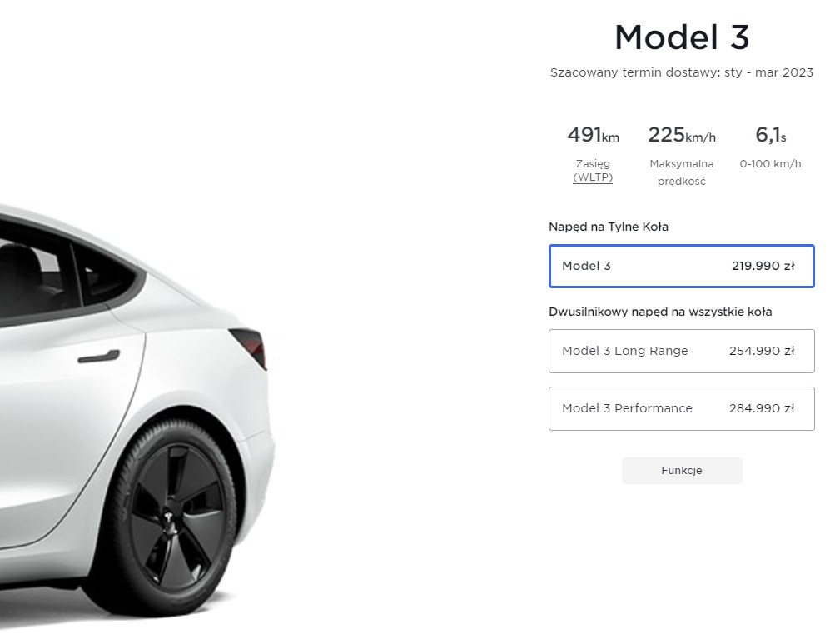Click the Model 3 page title
This screenshot has height=639, width=840.
pyautogui.click(x=681, y=37)
